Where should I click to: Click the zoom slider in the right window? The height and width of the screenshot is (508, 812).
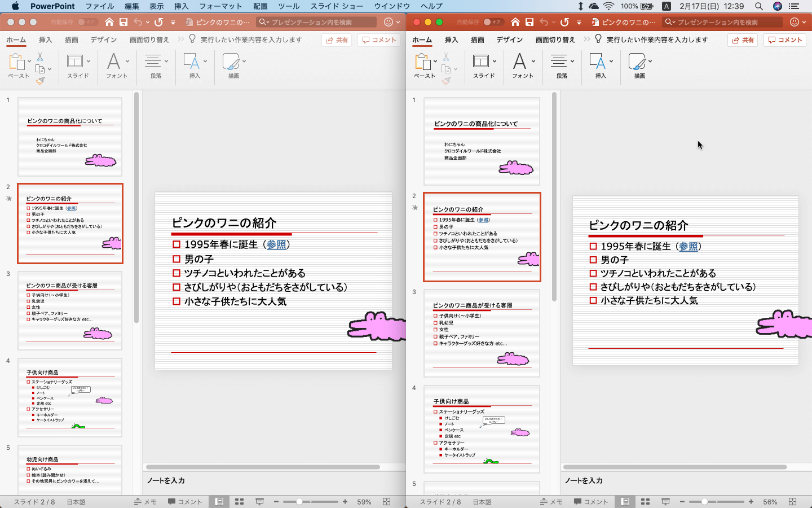tap(716, 502)
